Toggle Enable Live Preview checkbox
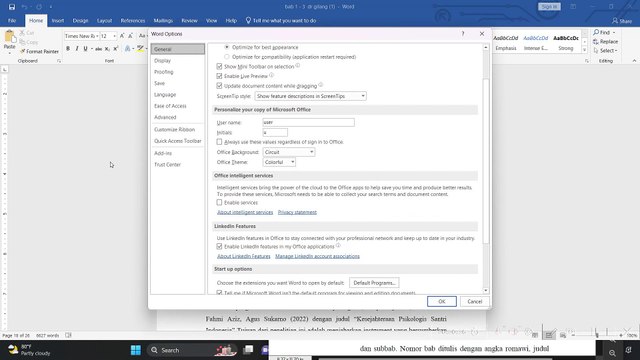The image size is (640, 360). point(219,76)
